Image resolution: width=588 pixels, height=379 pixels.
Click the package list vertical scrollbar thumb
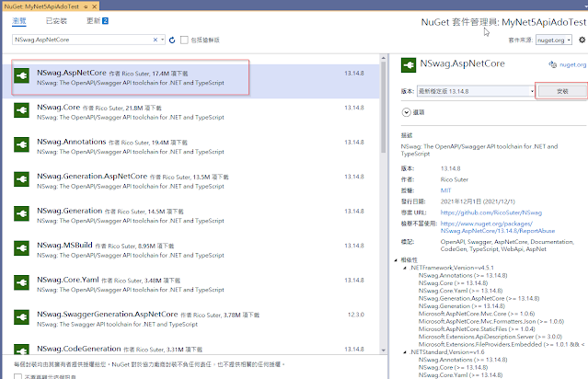(x=383, y=107)
